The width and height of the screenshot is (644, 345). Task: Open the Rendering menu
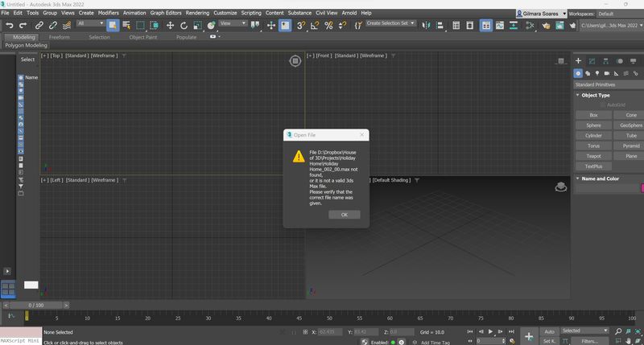[197, 13]
